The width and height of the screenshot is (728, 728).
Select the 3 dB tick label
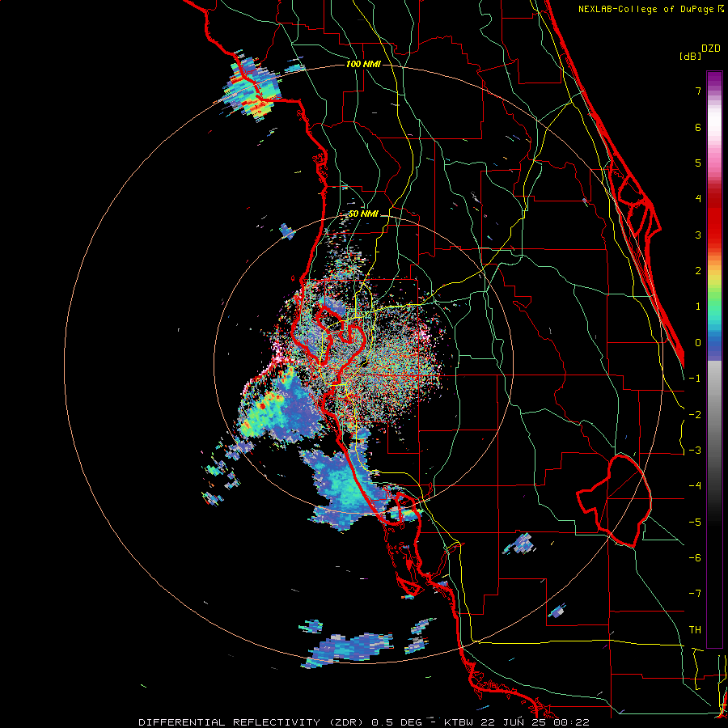pyautogui.click(x=698, y=235)
